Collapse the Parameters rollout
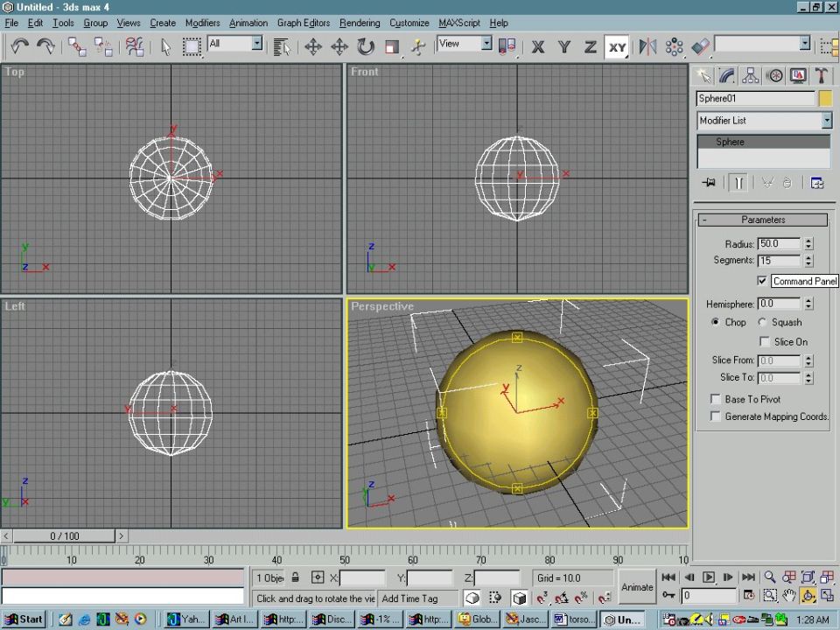This screenshot has width=840, height=630. (763, 220)
